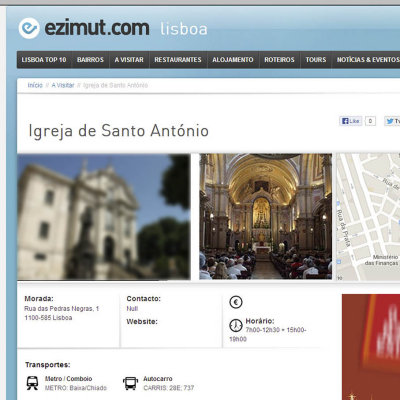
Task: Open the church interior photo
Action: [x=266, y=217]
